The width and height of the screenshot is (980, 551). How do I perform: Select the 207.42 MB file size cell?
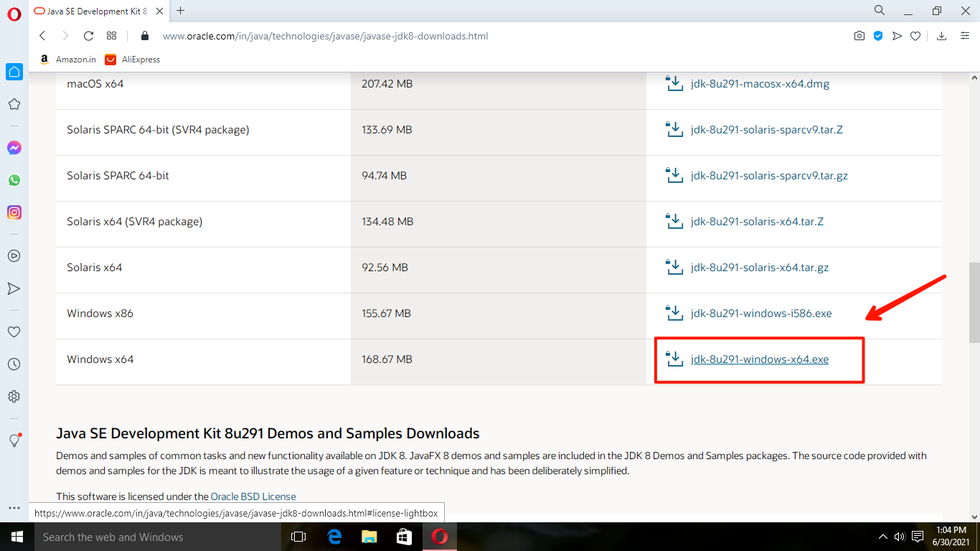(387, 84)
